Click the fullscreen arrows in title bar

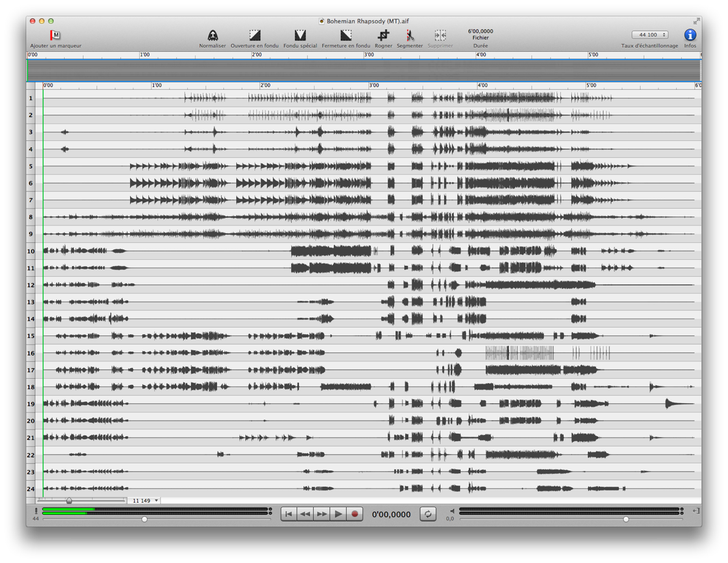pyautogui.click(x=696, y=21)
